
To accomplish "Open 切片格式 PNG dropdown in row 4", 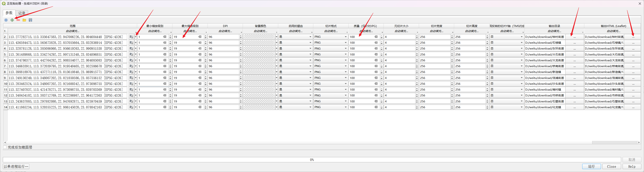I will (331, 48).
